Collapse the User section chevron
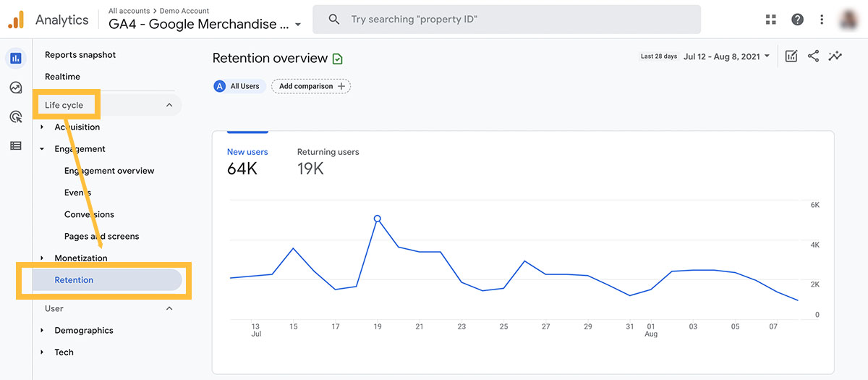This screenshot has width=868, height=380. [x=169, y=308]
